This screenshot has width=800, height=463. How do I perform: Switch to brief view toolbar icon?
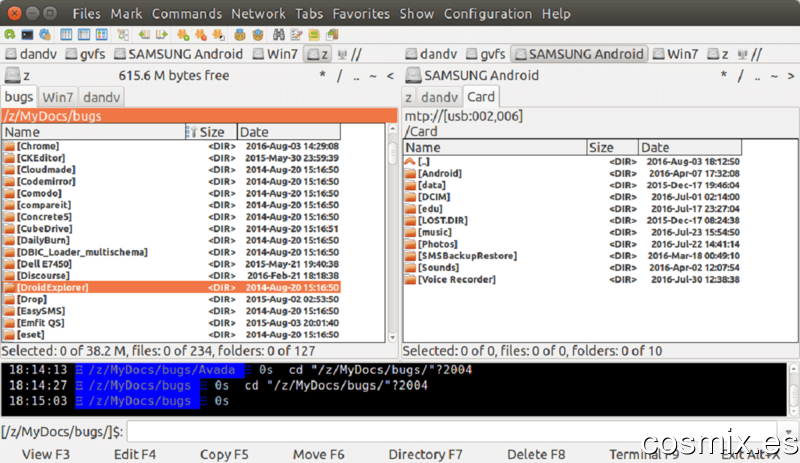point(66,35)
